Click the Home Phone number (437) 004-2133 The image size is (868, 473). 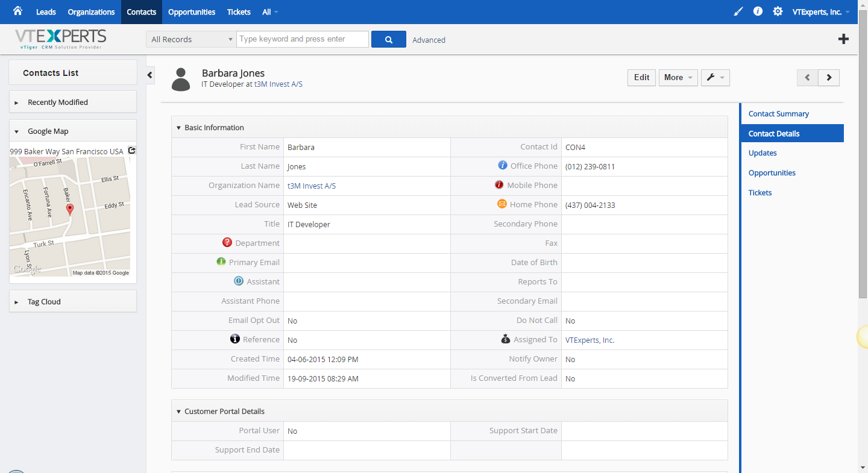(x=590, y=205)
